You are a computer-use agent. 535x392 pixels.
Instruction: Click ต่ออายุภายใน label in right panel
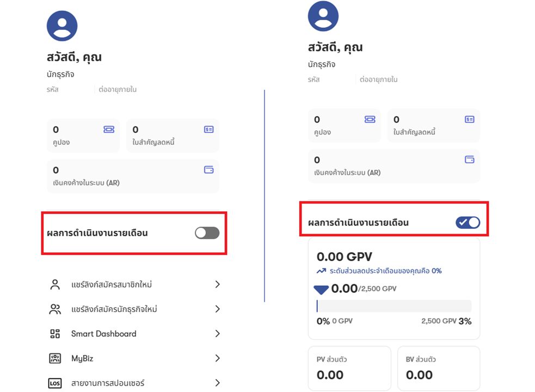[x=379, y=79]
